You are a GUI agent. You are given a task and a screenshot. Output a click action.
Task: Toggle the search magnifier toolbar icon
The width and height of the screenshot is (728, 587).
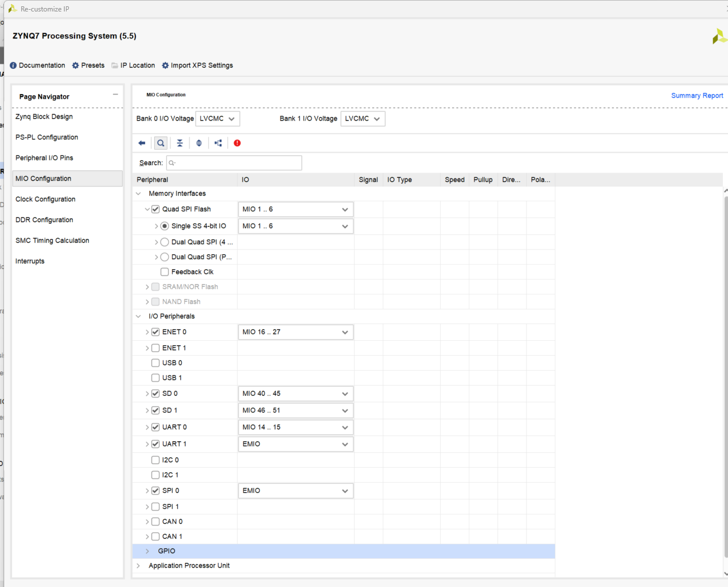[x=161, y=143]
